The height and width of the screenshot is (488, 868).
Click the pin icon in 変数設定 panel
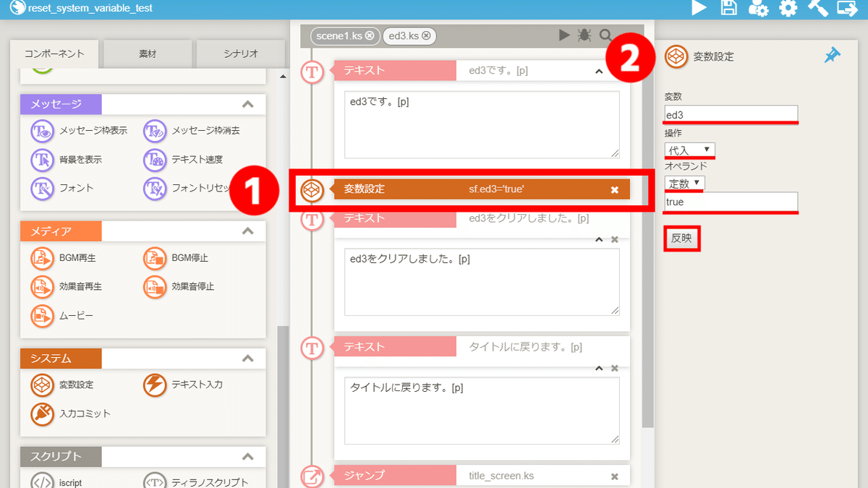pos(833,56)
